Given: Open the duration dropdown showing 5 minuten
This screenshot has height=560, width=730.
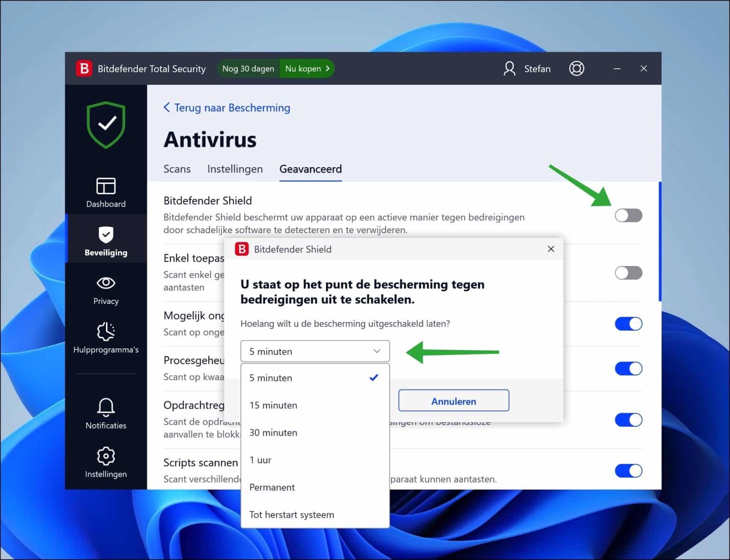Looking at the screenshot, I should click(315, 351).
